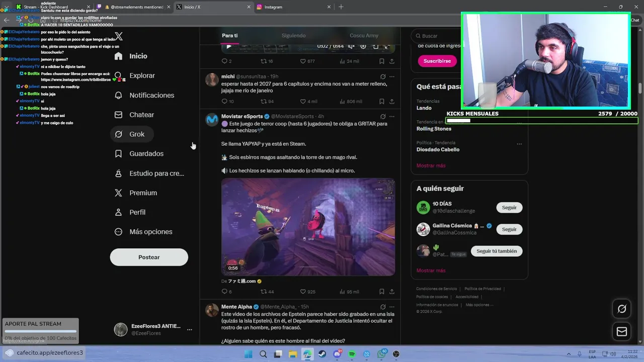Open Perfil in the sidebar
This screenshot has width=644, height=362.
click(130, 212)
